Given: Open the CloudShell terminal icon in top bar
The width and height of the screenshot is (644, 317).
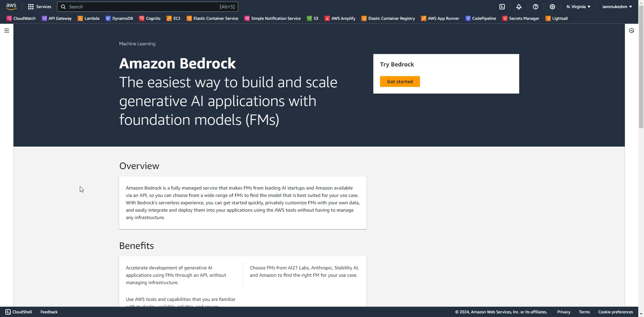Looking at the screenshot, I should [x=502, y=7].
